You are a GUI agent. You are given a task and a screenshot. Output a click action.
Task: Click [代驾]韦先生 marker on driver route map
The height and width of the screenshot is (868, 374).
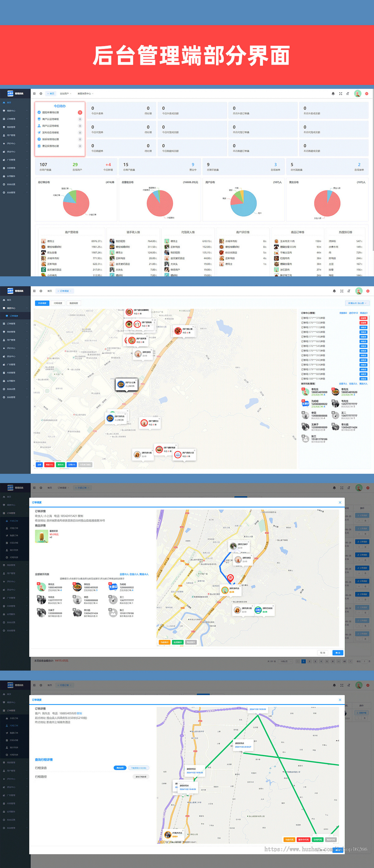click(x=174, y=834)
